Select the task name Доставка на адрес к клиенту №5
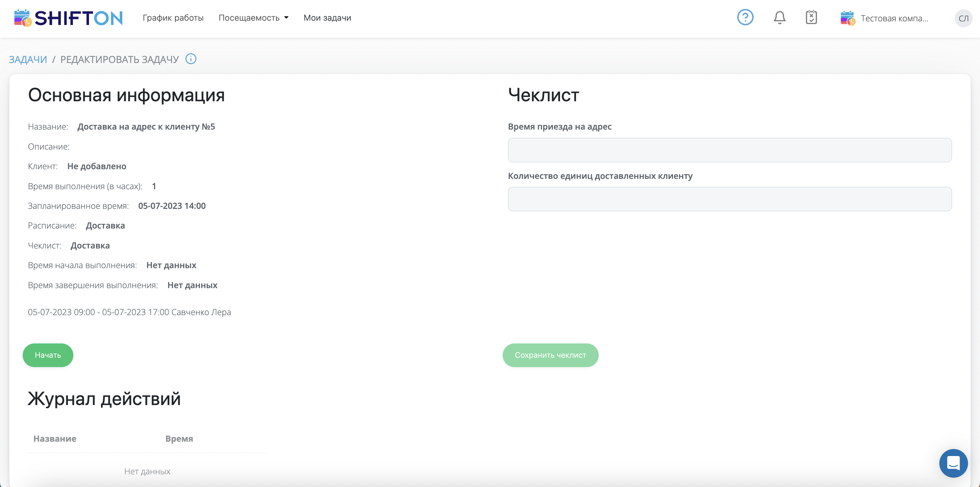This screenshot has width=980, height=487. tap(146, 127)
